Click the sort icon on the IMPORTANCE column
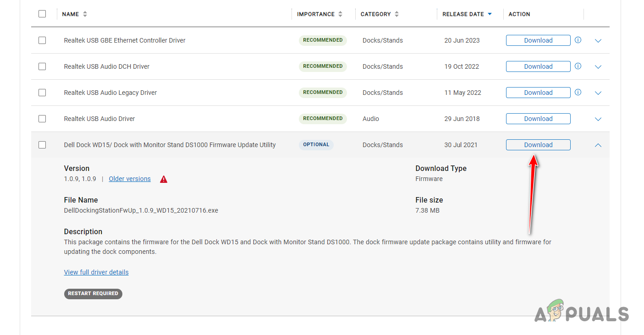Screen dimensions: 644x335 point(340,14)
